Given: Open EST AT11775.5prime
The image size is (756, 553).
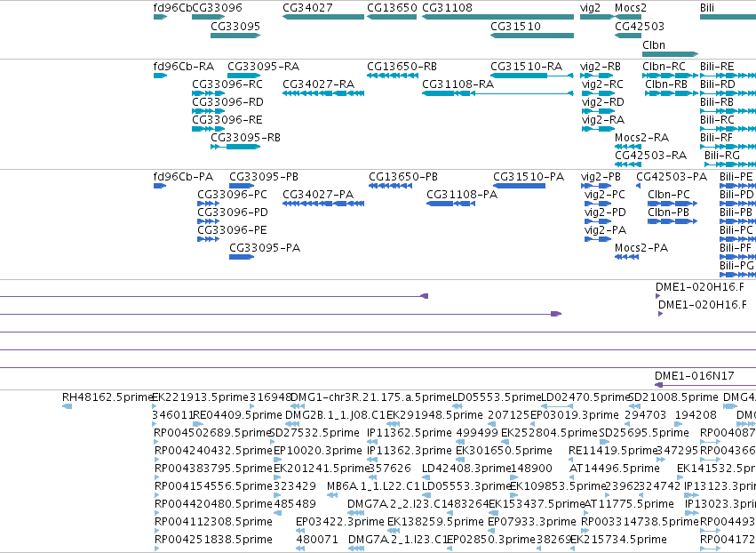Looking at the screenshot, I should point(587,513).
